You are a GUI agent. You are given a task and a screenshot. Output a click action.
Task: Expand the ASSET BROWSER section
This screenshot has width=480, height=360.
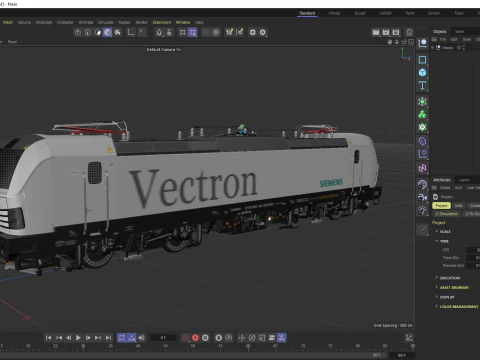tap(437, 287)
